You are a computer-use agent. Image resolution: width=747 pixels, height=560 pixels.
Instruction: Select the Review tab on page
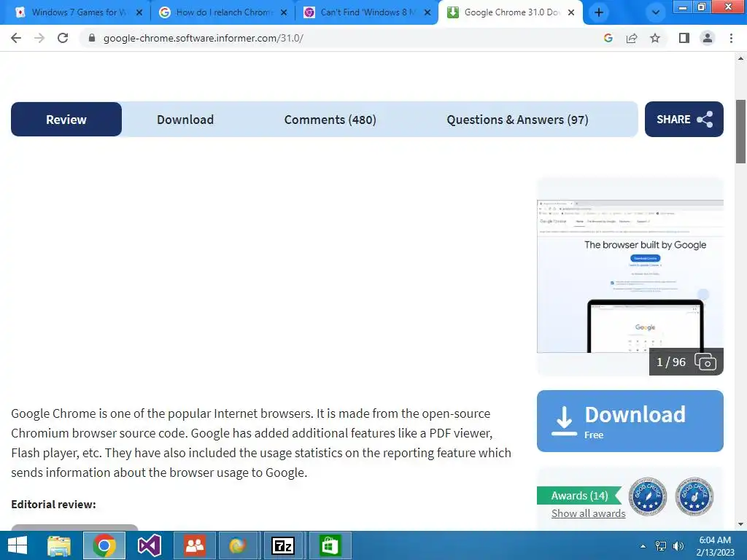coord(66,119)
